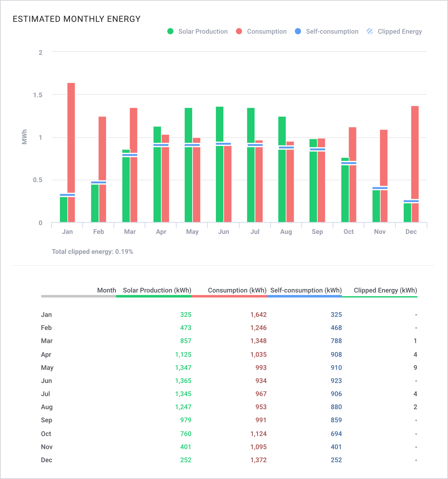Hide Clipped Energy series via legend label
The height and width of the screenshot is (479, 448).
click(x=400, y=31)
